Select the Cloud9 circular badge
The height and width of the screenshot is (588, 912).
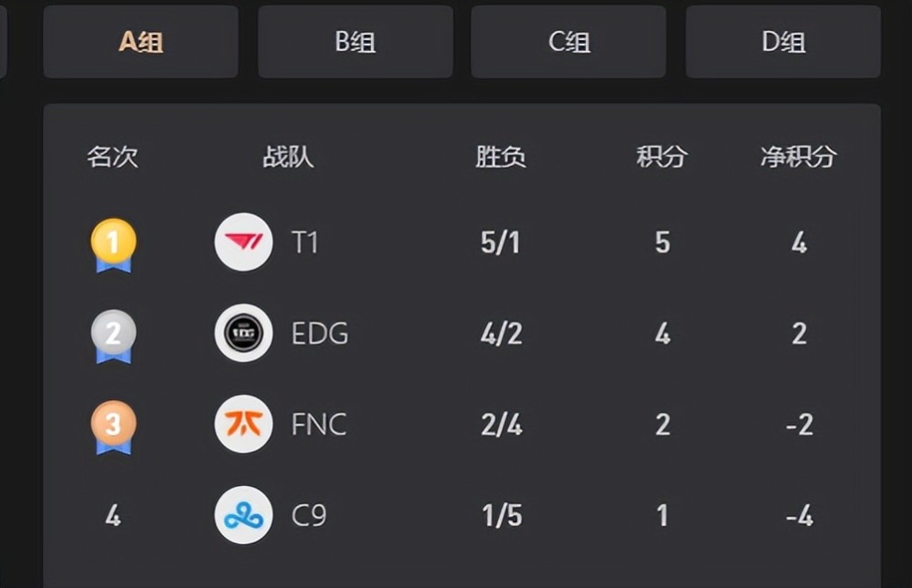pyautogui.click(x=243, y=515)
